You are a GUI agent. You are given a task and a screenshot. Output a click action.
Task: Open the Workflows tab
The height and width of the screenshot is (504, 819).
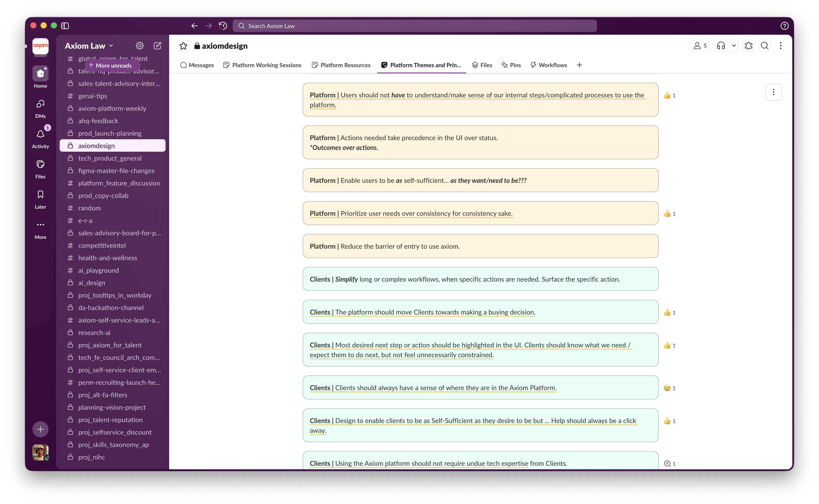click(x=549, y=65)
